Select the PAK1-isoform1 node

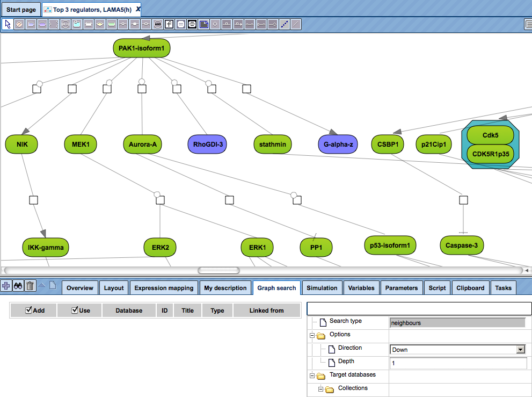(x=142, y=48)
